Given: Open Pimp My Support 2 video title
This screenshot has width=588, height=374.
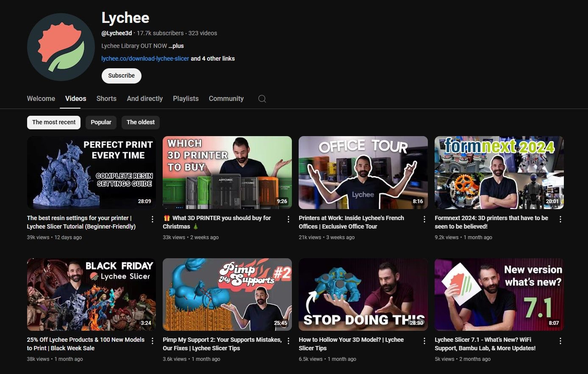Looking at the screenshot, I should coord(222,344).
